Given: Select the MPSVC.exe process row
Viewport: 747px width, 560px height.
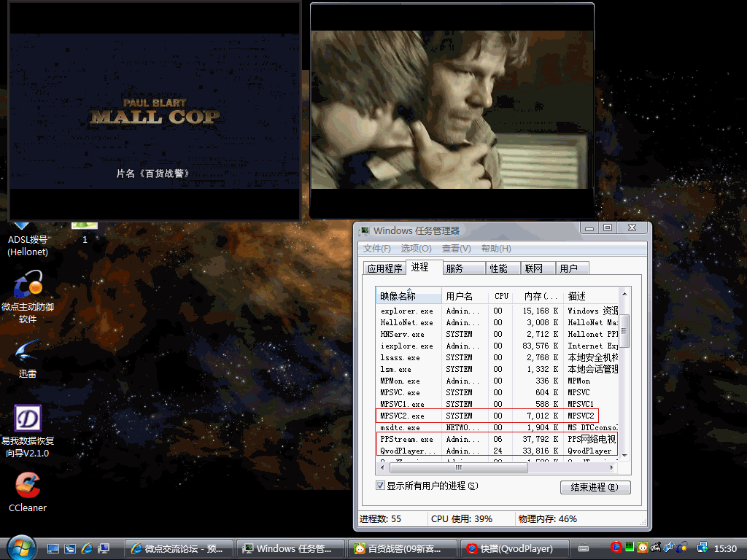Looking at the screenshot, I should tap(497, 392).
